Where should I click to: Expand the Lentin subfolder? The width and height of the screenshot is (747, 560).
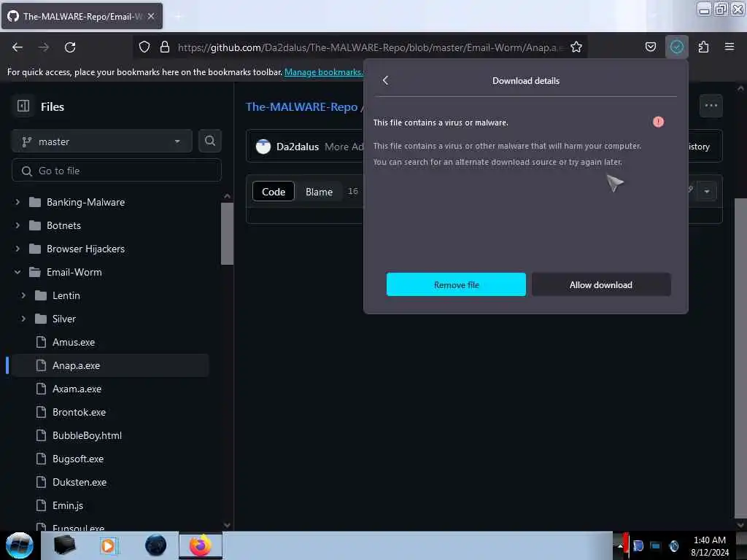[x=23, y=295]
